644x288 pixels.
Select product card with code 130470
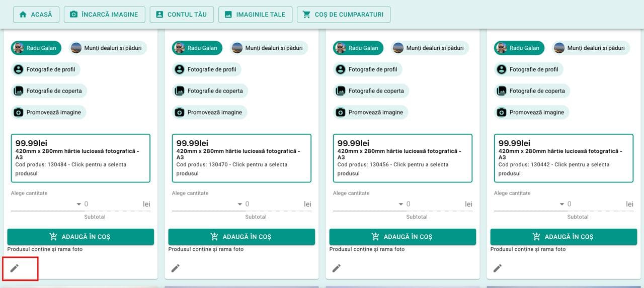(x=242, y=158)
